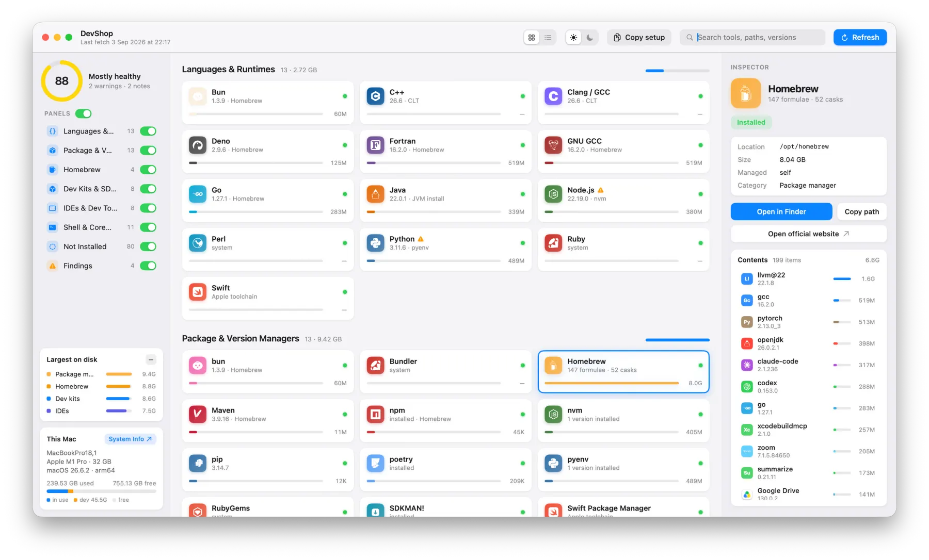
Task: Toggle the Findings panel switch
Action: (x=148, y=266)
